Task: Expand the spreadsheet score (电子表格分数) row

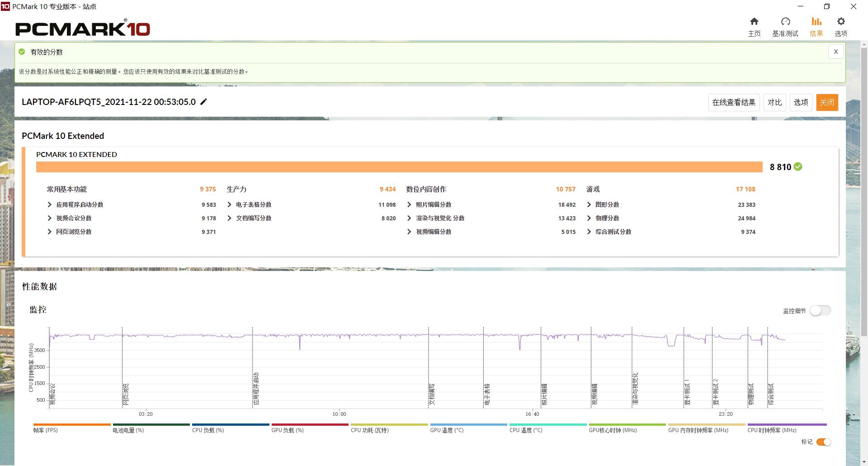Action: 230,205
